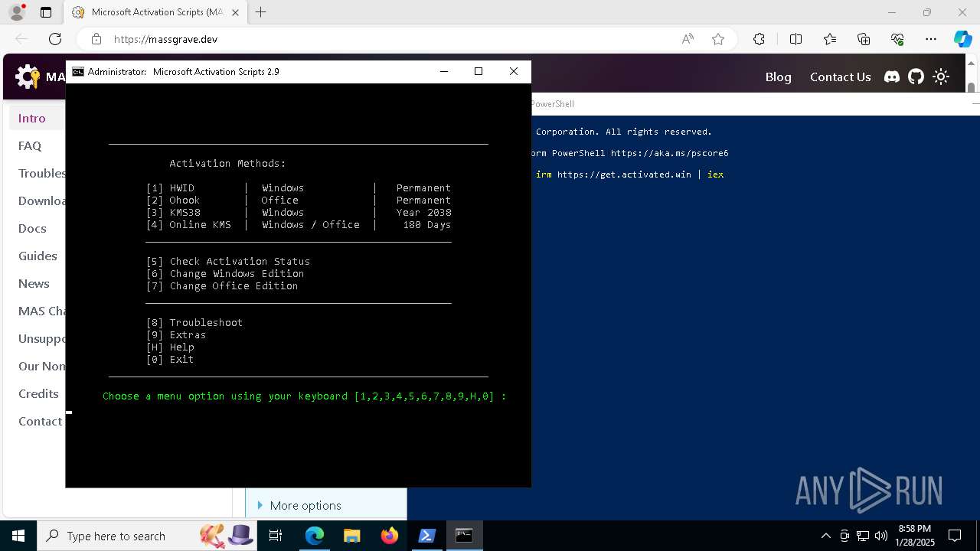The height and width of the screenshot is (551, 980).
Task: Switch to PowerShell taskbar icon
Action: coord(427,536)
